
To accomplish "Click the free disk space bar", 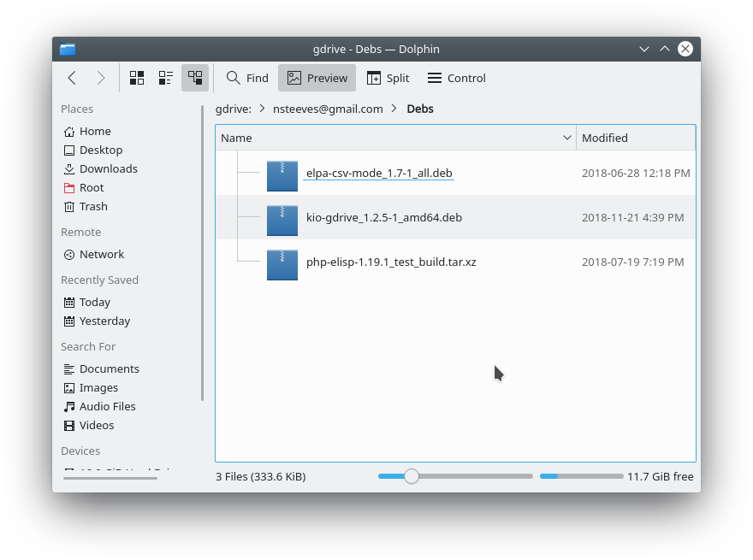I will coord(581,476).
